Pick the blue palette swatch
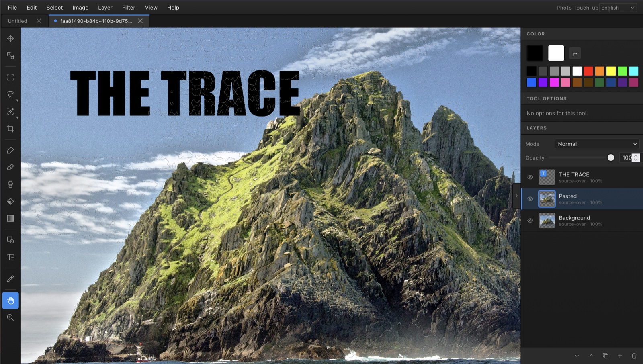 [531, 82]
